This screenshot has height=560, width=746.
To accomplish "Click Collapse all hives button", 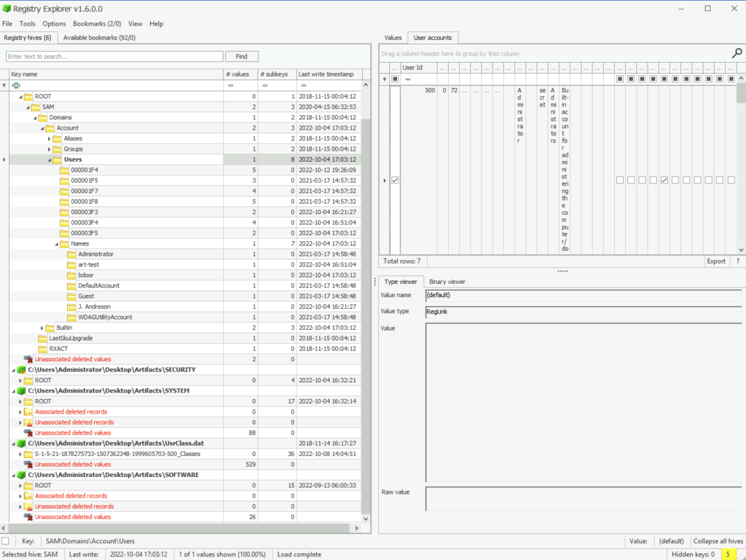I will pos(718,541).
